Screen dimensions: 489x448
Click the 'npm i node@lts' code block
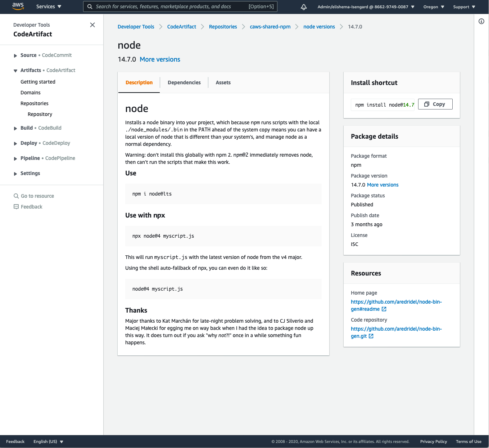click(223, 194)
